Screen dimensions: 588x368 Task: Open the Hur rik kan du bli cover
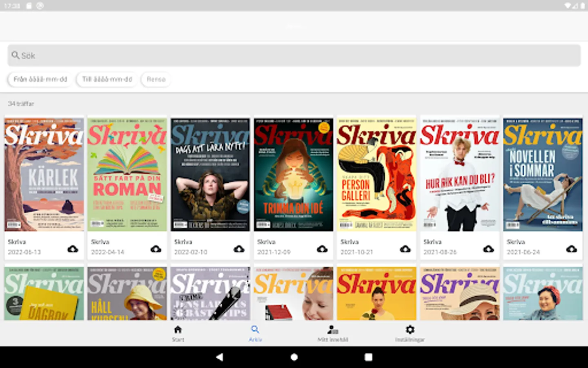(460, 175)
